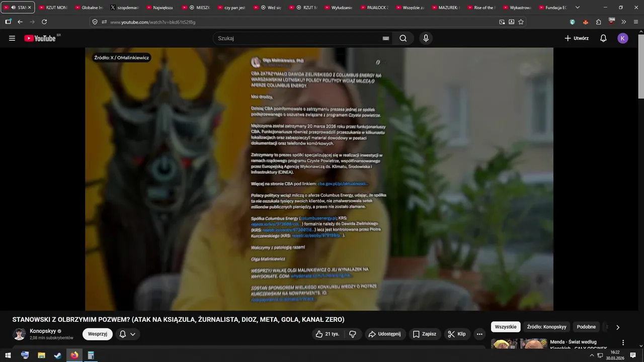Open the YouTube guide hamburger menu
Screen dimensions: 644x362
point(12,38)
